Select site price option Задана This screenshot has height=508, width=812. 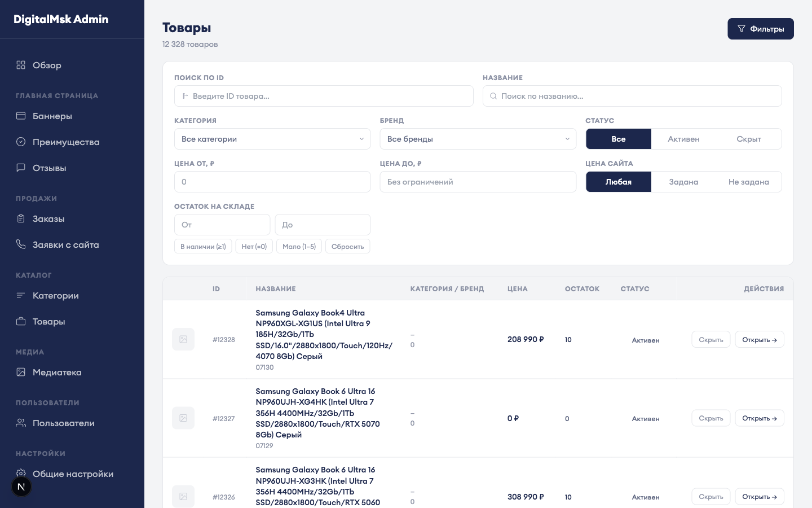coord(683,182)
